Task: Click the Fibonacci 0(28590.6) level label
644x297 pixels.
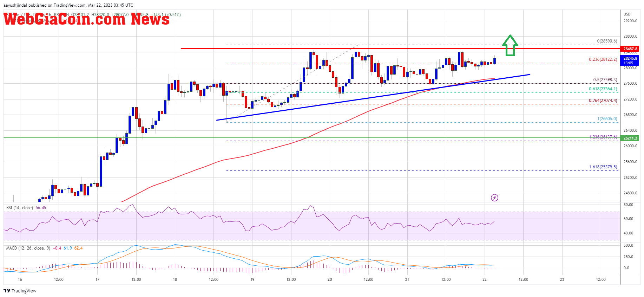Action: (607, 41)
